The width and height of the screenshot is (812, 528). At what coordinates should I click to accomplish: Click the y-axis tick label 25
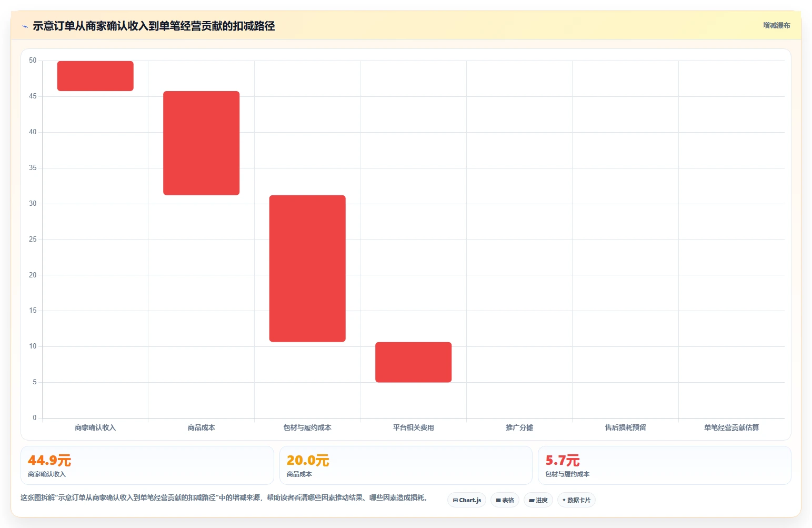pos(33,240)
